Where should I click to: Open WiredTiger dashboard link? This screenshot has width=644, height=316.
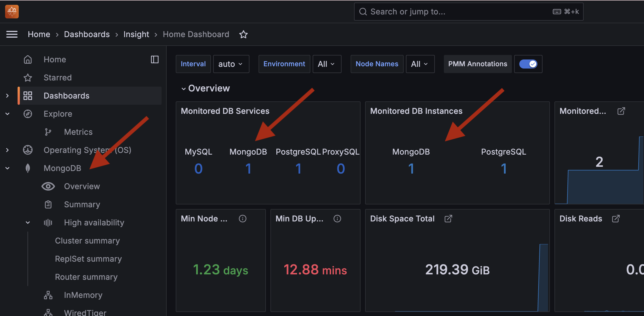(85, 313)
